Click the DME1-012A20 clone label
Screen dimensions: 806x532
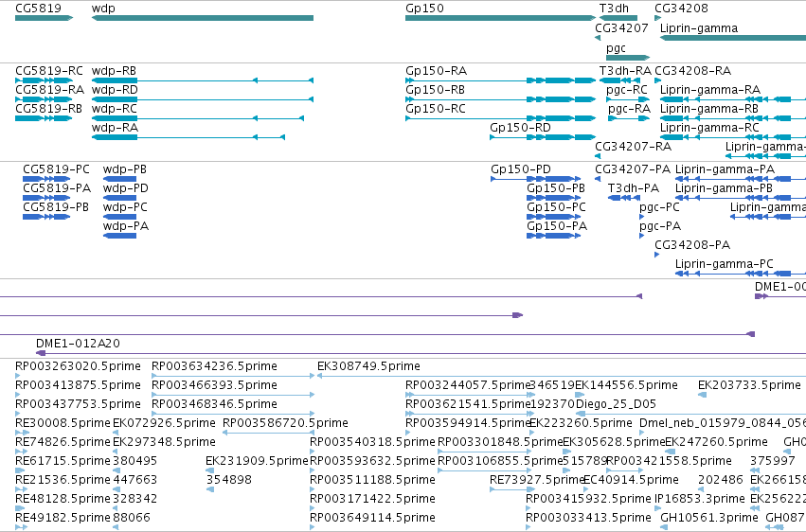[x=78, y=343]
